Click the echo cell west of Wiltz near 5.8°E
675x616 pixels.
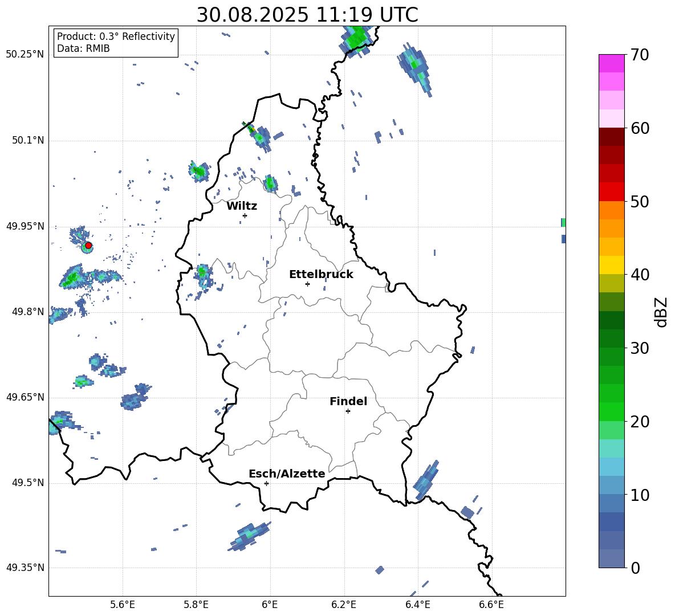point(199,172)
